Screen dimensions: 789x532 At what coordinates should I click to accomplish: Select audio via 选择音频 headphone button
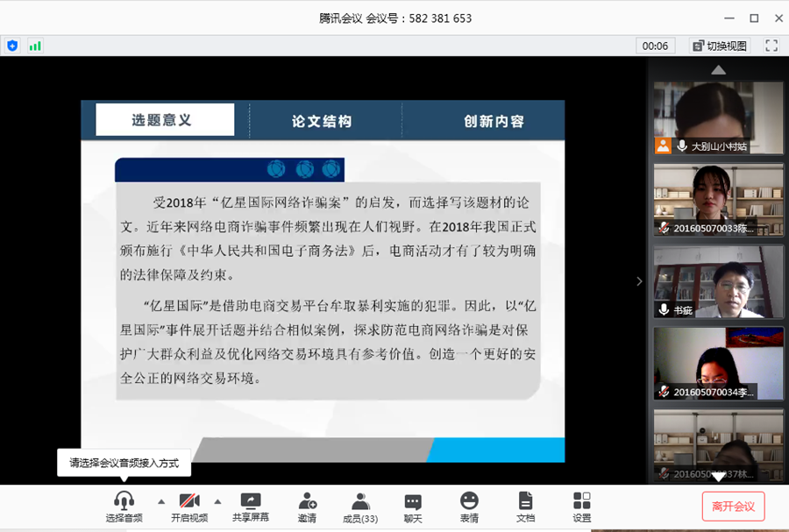coord(124,507)
